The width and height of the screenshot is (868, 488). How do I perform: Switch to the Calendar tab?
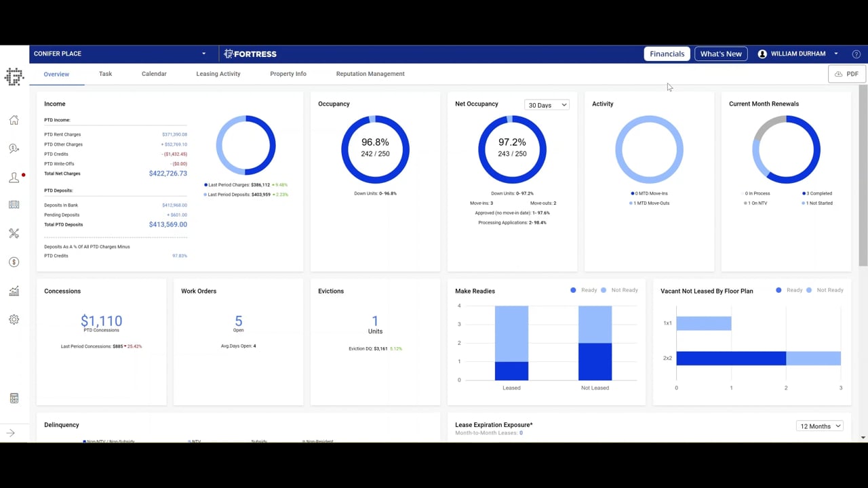click(x=154, y=74)
